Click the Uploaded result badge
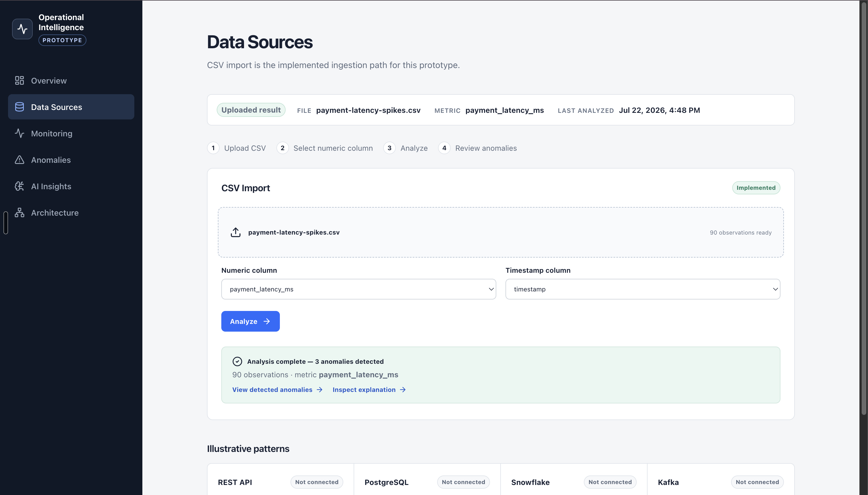The height and width of the screenshot is (495, 868). tap(251, 110)
